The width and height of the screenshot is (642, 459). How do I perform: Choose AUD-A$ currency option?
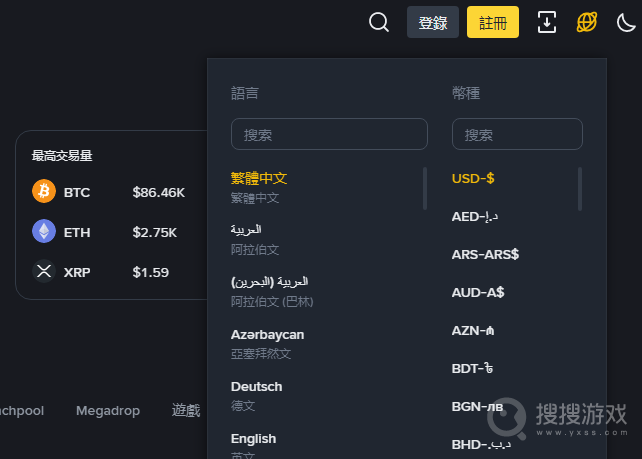pyautogui.click(x=478, y=292)
